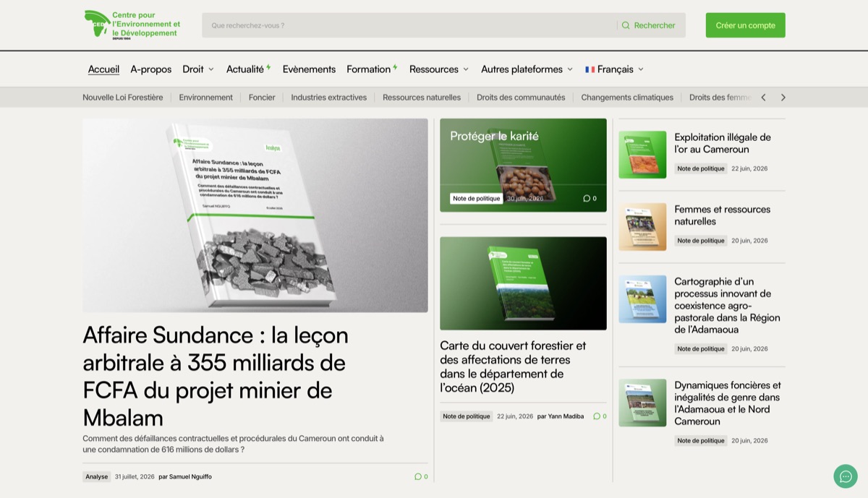Screen dimensions: 868x498
Task: Click previous arrow in topics bar
Action: click(x=763, y=98)
